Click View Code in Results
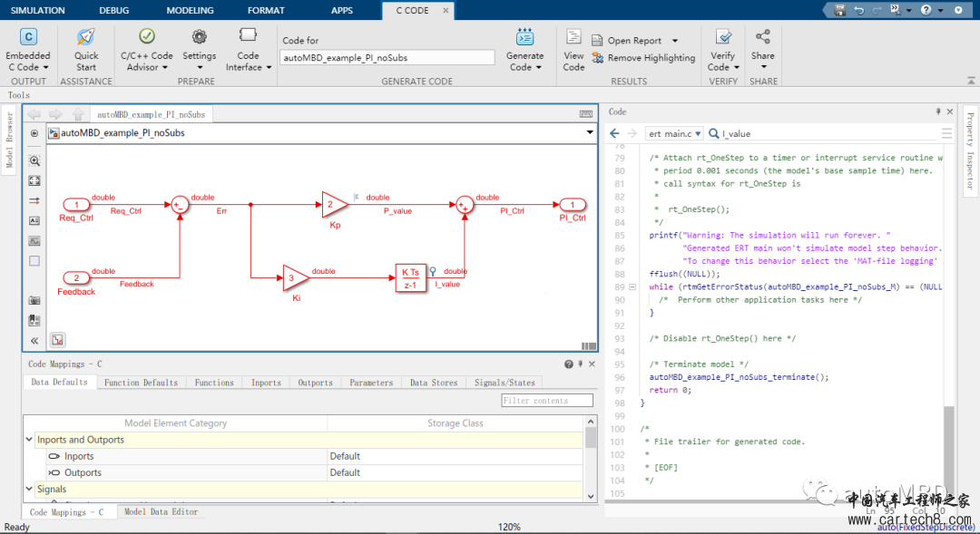 [x=573, y=50]
